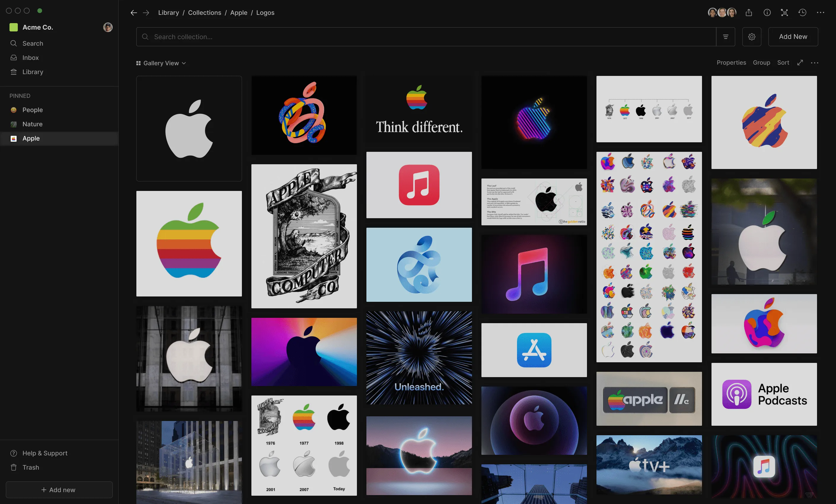Focus the Search collection field
The height and width of the screenshot is (504, 836).
426,37
